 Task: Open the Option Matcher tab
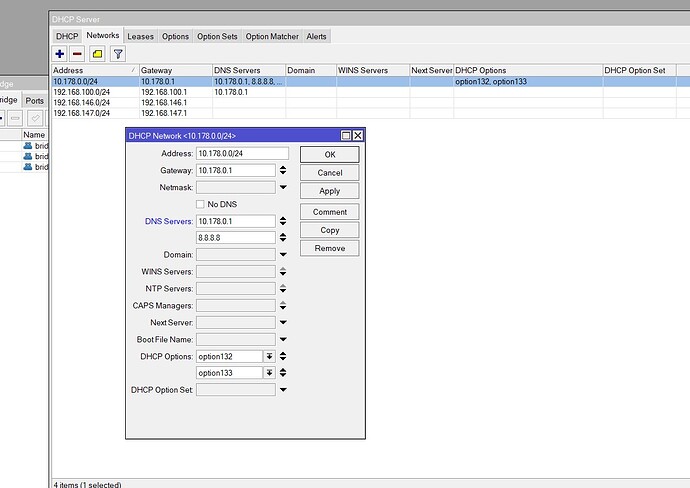(x=272, y=36)
